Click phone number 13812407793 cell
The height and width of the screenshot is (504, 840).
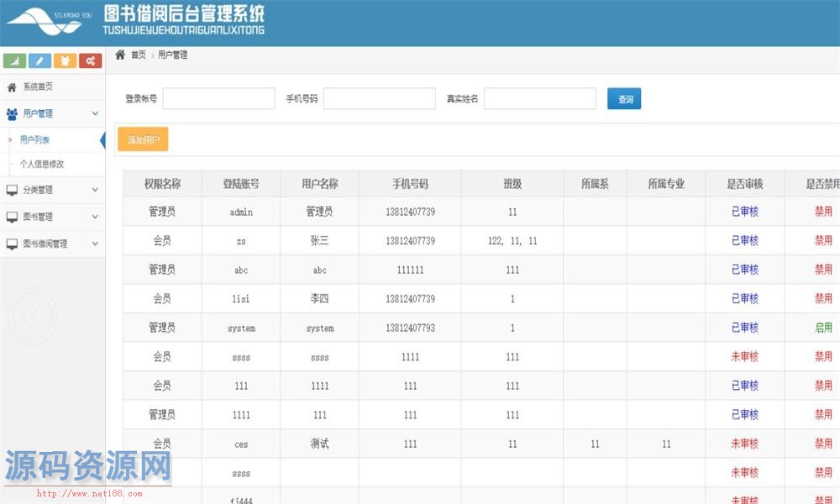click(x=411, y=328)
